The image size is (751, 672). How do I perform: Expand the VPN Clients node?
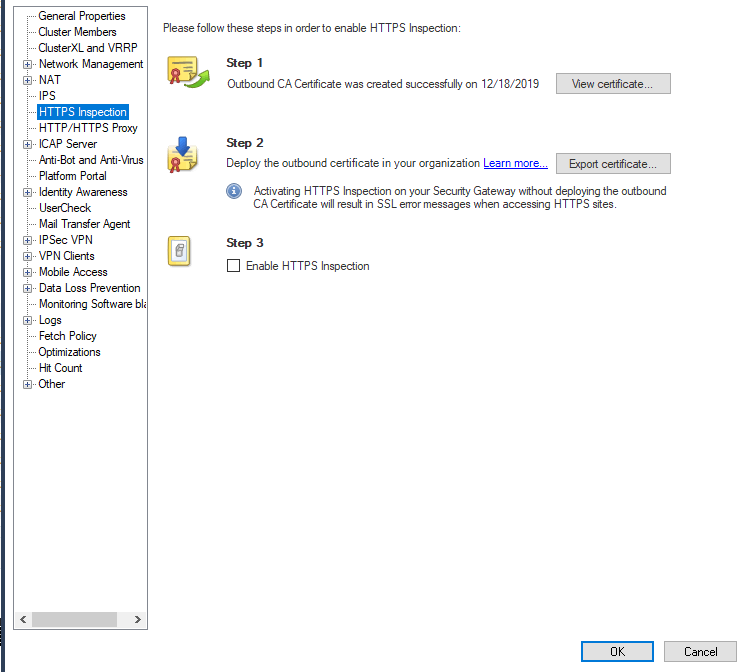point(28,256)
